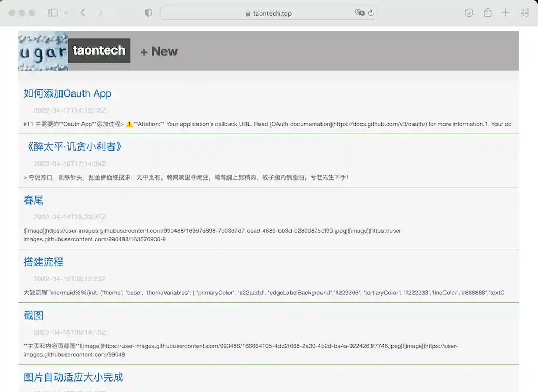Image resolution: width=538 pixels, height=392 pixels.
Task: Go back using the back arrow
Action: pyautogui.click(x=82, y=13)
